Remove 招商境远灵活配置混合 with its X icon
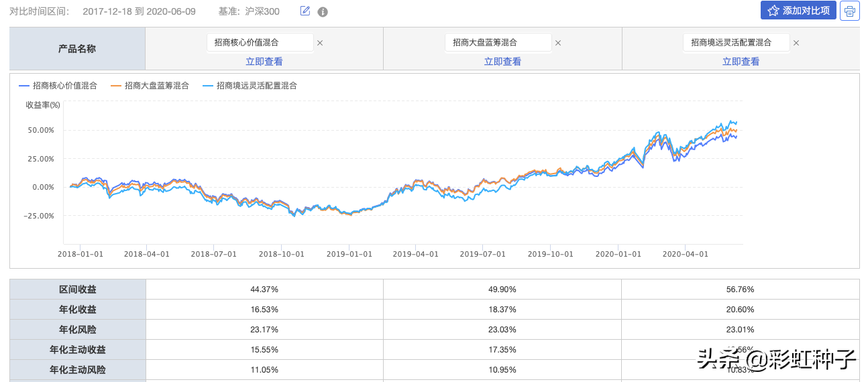Viewport: 868px width, 382px height. [796, 43]
